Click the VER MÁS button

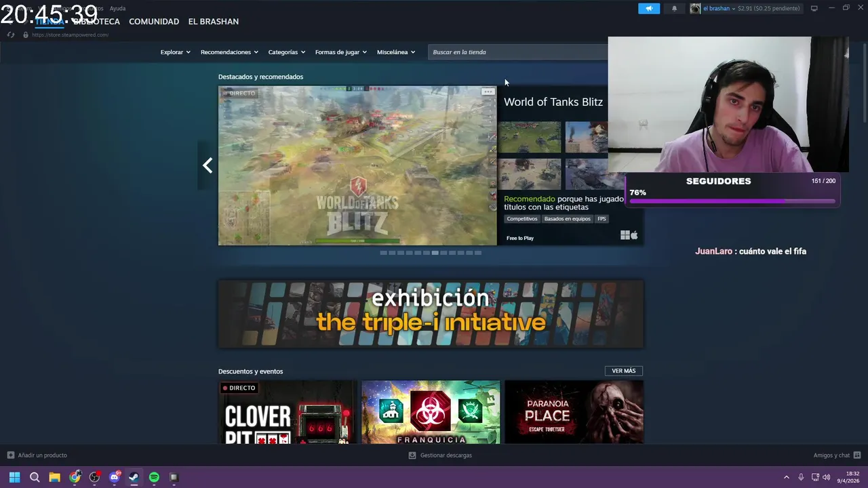pos(624,371)
